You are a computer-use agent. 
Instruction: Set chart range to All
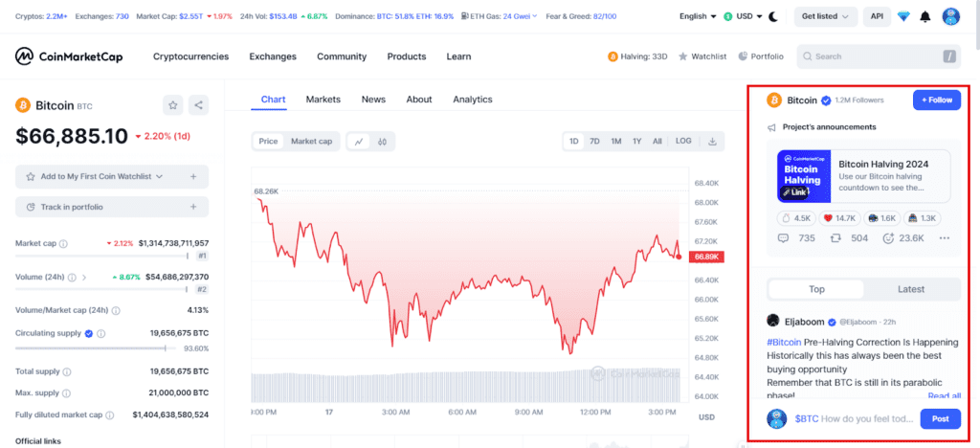point(657,142)
